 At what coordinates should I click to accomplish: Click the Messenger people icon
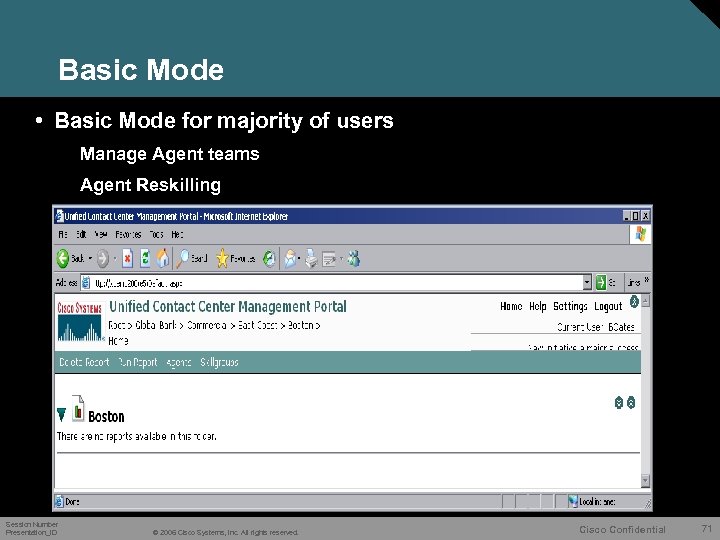click(354, 259)
